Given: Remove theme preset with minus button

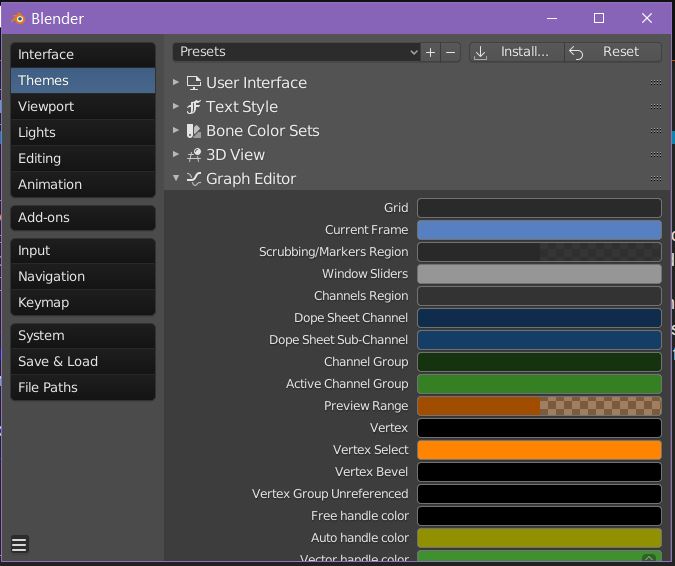Looking at the screenshot, I should pyautogui.click(x=451, y=52).
